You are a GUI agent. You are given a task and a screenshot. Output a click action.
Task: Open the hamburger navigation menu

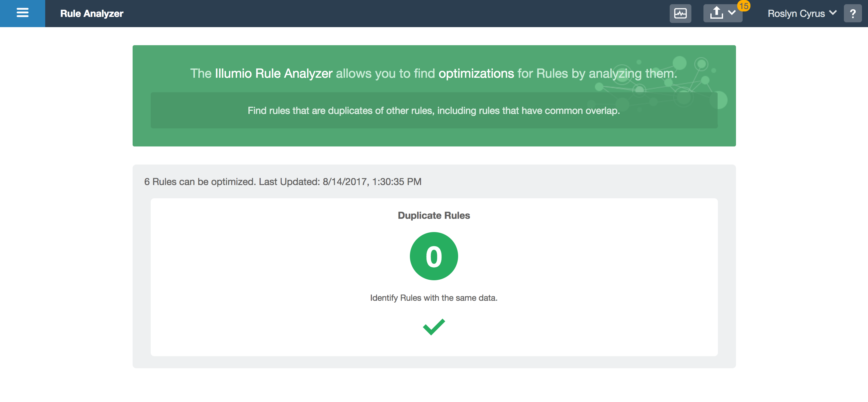tap(22, 13)
